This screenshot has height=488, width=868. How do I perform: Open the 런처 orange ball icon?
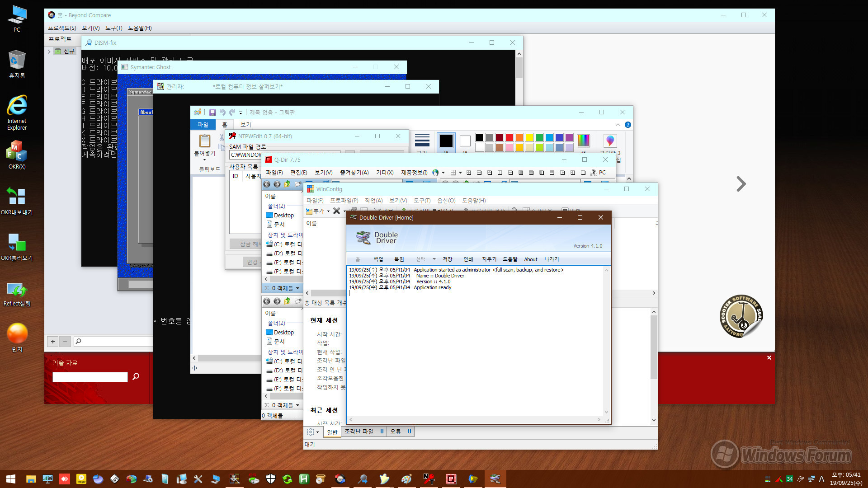pyautogui.click(x=17, y=337)
